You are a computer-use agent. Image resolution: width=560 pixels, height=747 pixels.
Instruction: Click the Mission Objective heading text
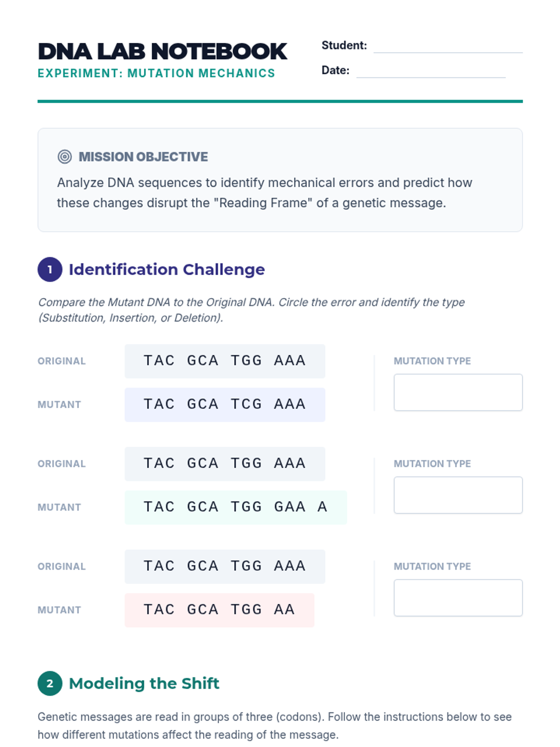143,157
